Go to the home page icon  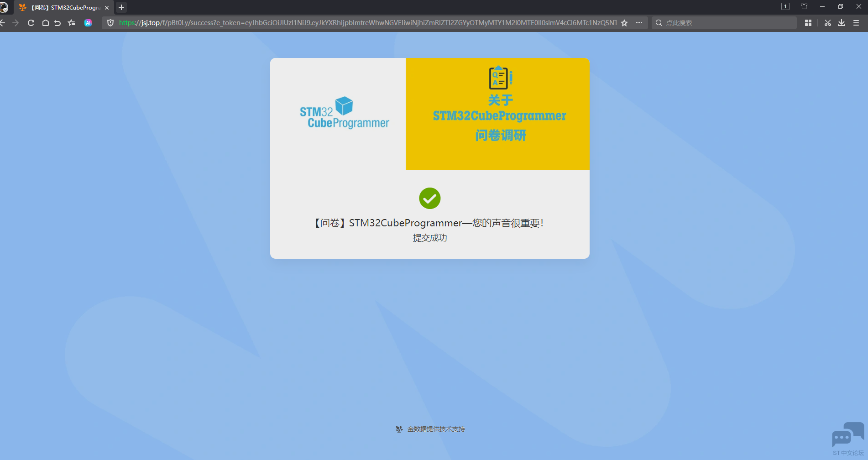[x=46, y=23]
